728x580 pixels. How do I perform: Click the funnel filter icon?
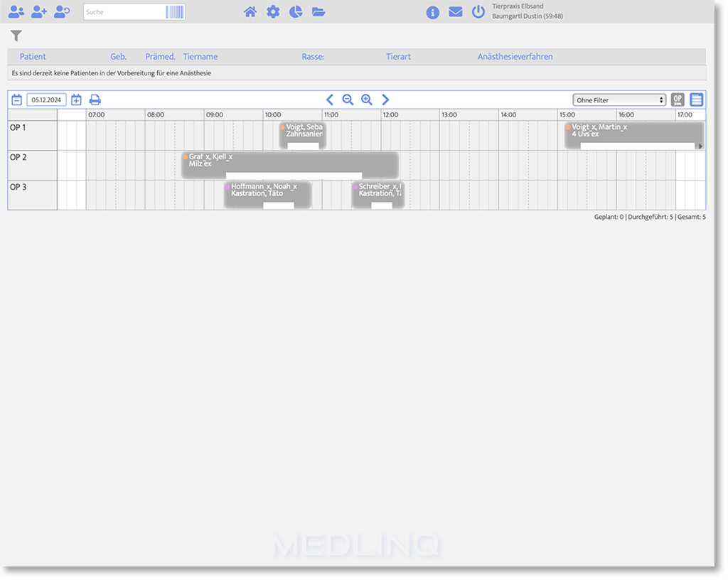point(16,36)
